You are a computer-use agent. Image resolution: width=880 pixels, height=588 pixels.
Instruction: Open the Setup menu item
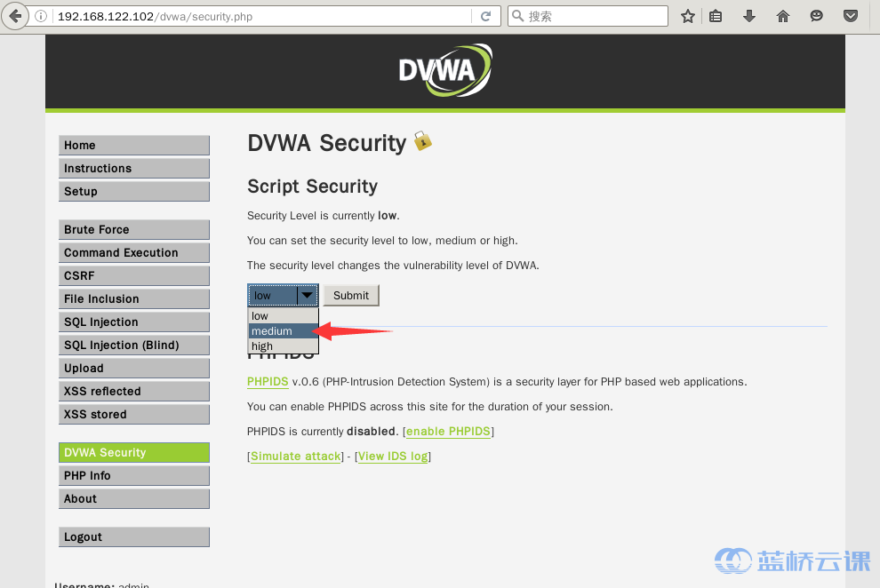pos(134,191)
